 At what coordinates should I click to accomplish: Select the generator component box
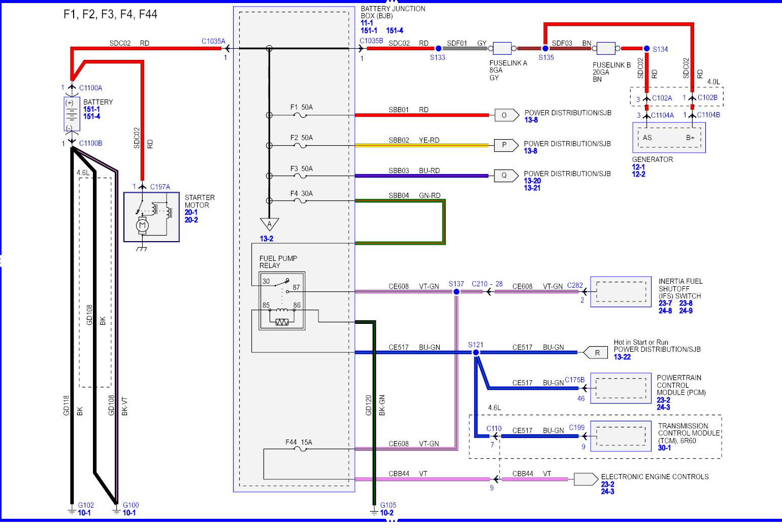tap(669, 137)
